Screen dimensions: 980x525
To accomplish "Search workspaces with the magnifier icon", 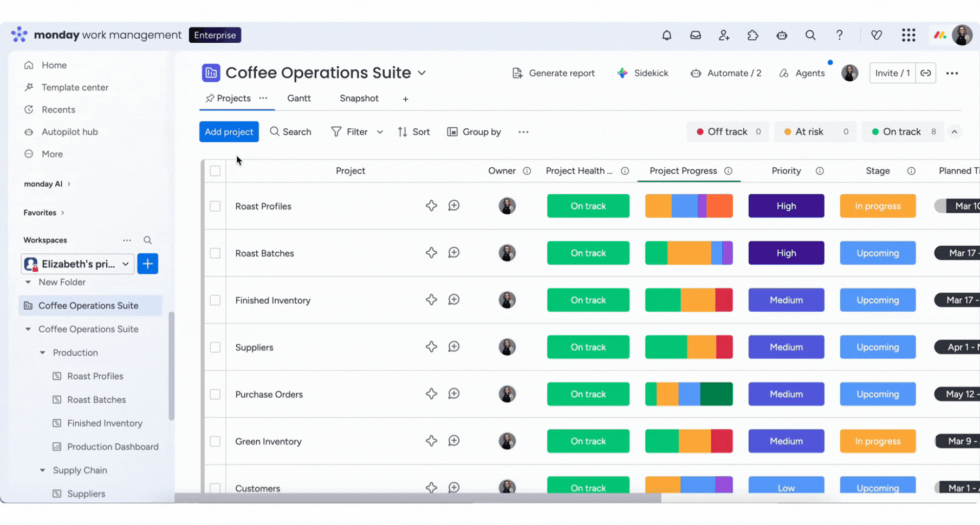I will click(x=147, y=240).
